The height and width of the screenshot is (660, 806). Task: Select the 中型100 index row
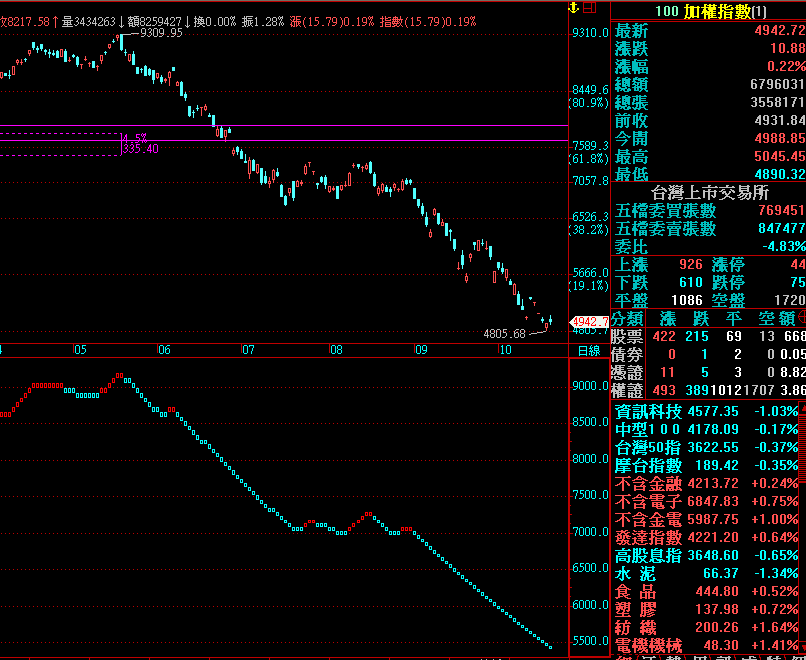click(x=704, y=429)
